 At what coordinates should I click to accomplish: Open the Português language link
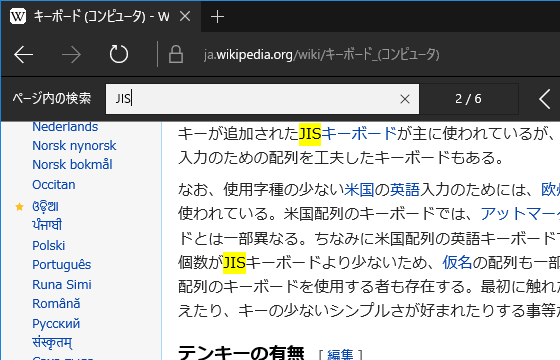[x=61, y=265]
